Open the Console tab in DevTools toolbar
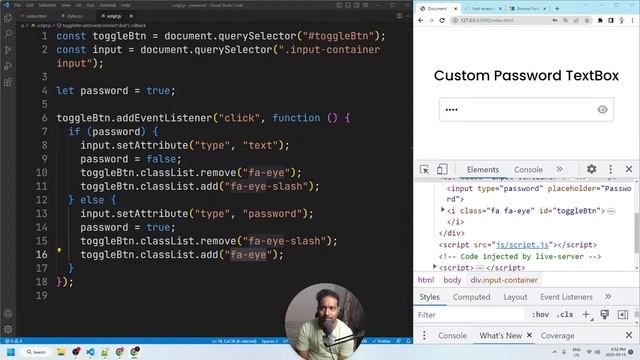The image size is (640, 360). [528, 169]
